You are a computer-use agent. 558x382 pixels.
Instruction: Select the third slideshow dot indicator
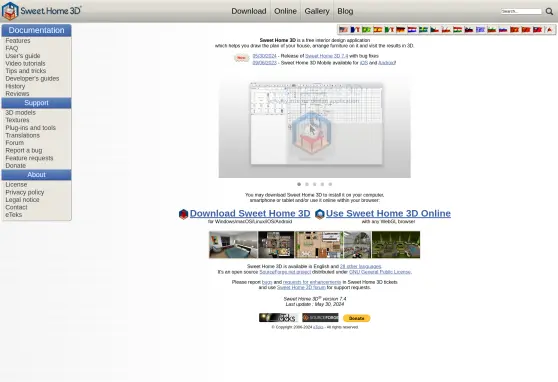tap(315, 184)
